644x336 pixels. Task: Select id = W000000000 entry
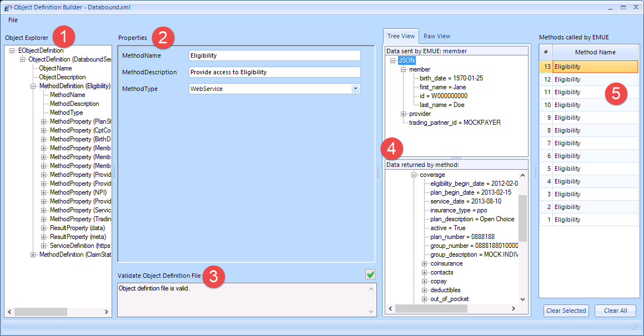click(x=444, y=96)
